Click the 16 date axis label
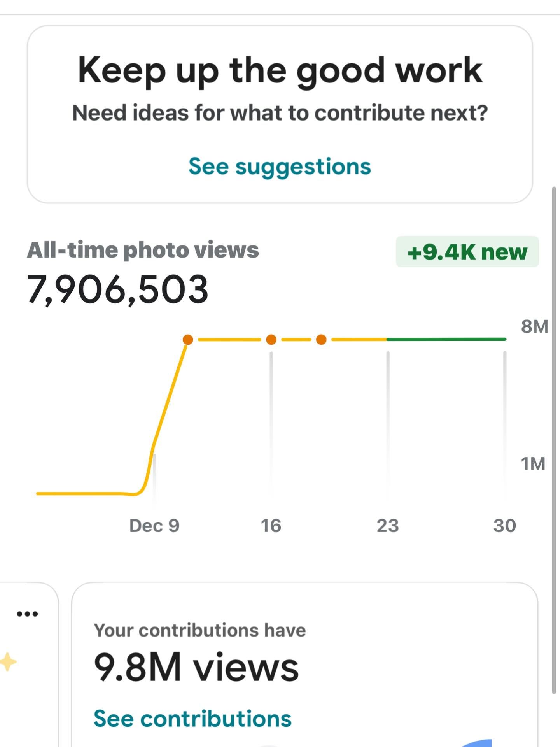This screenshot has width=560, height=747. coord(271,526)
